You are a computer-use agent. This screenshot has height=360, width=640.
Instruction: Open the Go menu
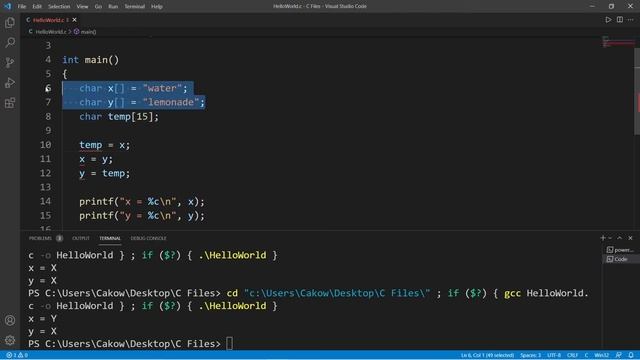click(98, 7)
